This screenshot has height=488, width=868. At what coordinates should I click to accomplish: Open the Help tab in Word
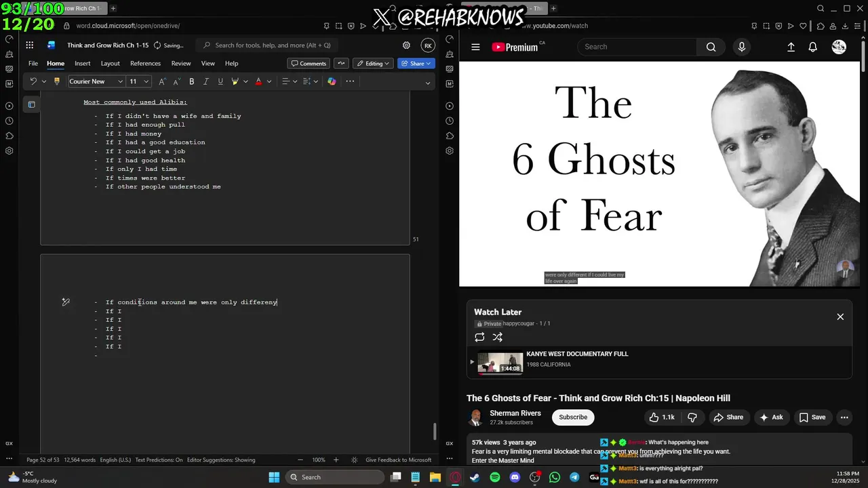click(x=231, y=64)
